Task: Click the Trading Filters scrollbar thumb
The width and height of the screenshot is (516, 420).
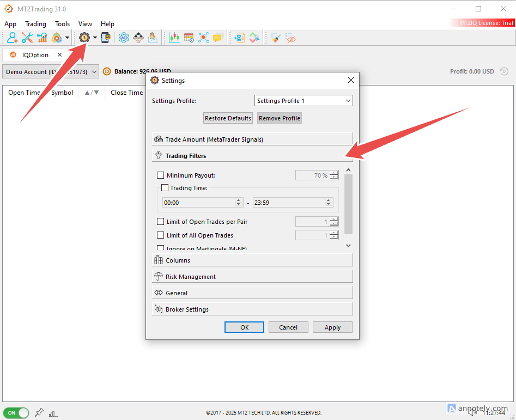Action: coord(349,204)
